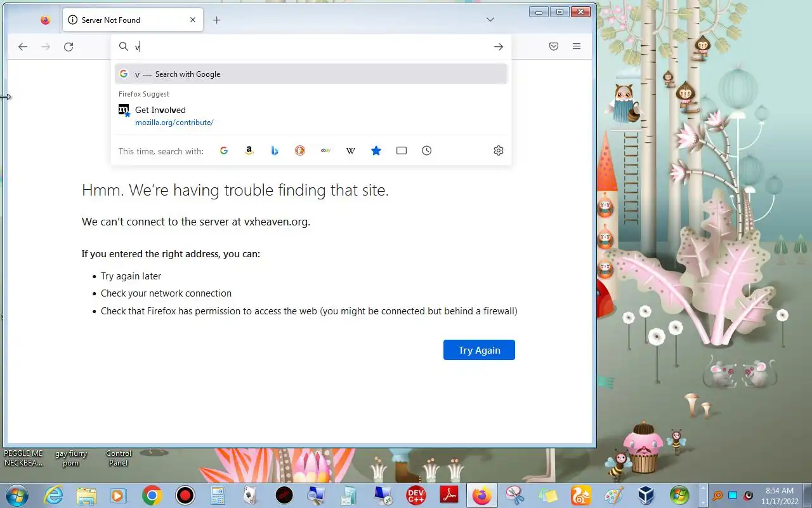The width and height of the screenshot is (812, 508).
Task: Search this time with eBay icon
Action: (325, 150)
